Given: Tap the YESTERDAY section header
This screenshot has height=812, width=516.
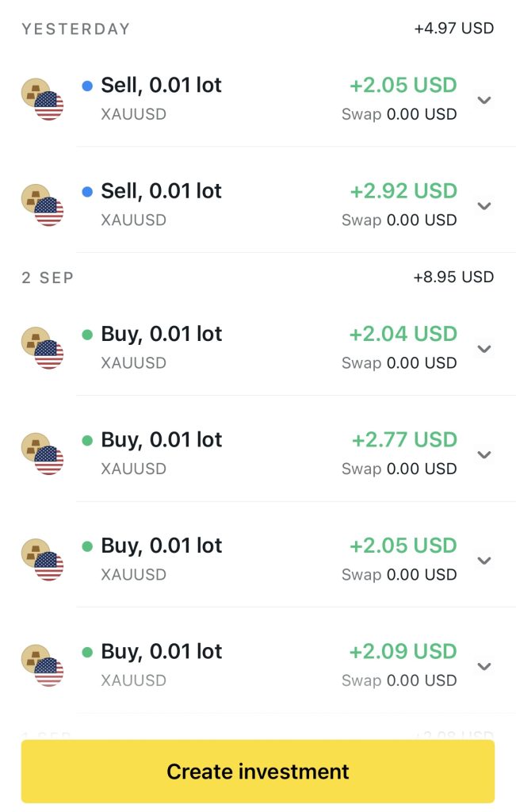Looking at the screenshot, I should coord(76,29).
